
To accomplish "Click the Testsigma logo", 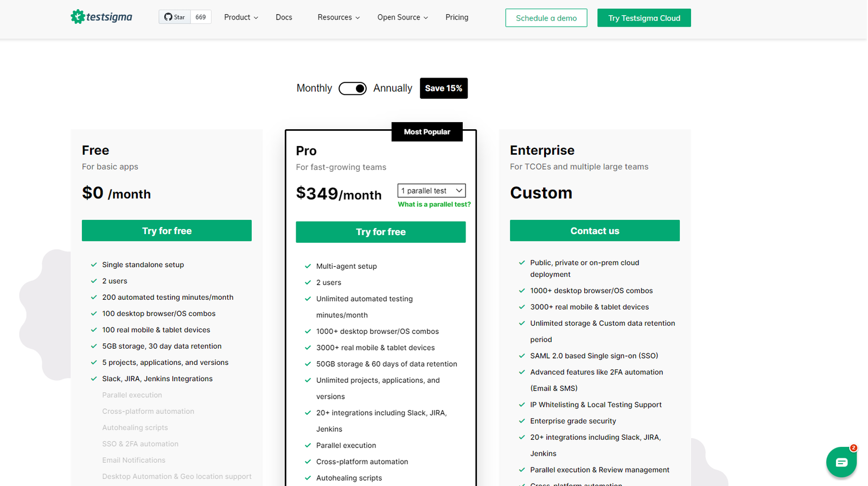I will [101, 17].
